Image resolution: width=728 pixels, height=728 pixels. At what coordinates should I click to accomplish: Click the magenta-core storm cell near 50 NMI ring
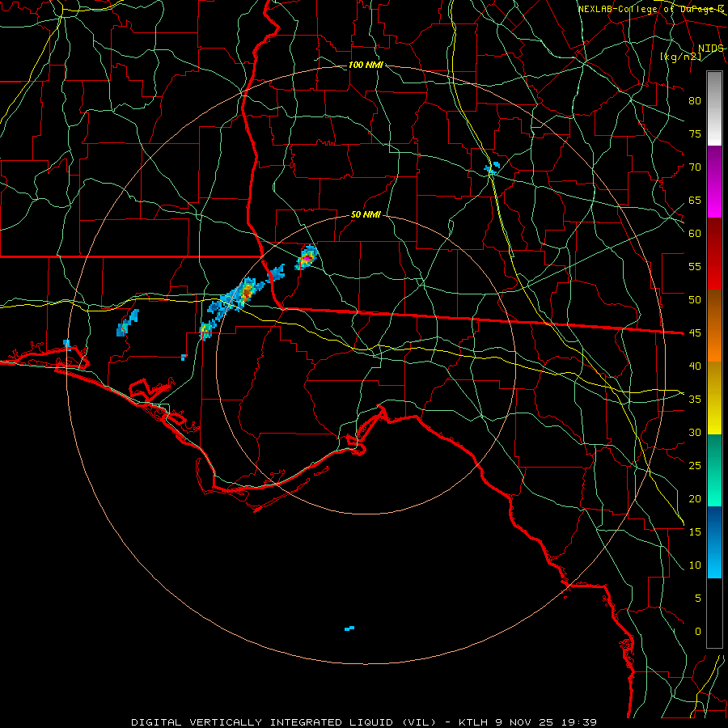point(307,257)
